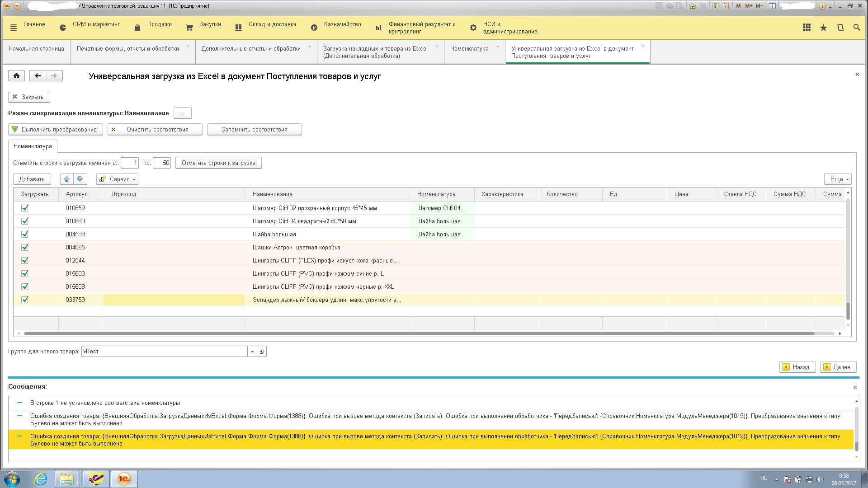
Task: Open the sections menu hamburger icon
Action: coord(13,28)
